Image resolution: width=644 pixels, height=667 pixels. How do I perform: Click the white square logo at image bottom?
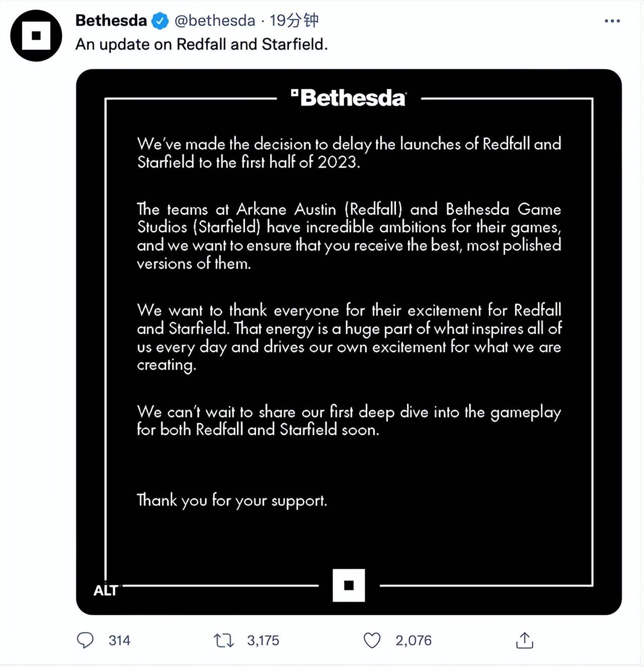pos(349,585)
